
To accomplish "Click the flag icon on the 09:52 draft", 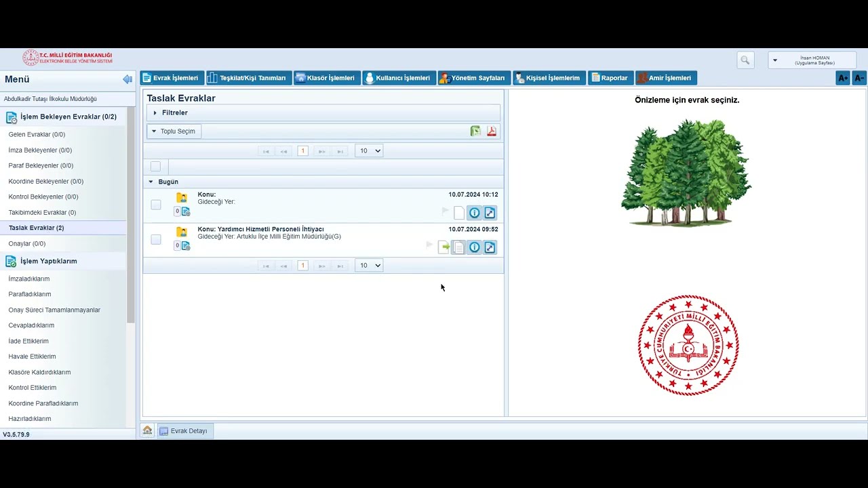I will coord(430,245).
